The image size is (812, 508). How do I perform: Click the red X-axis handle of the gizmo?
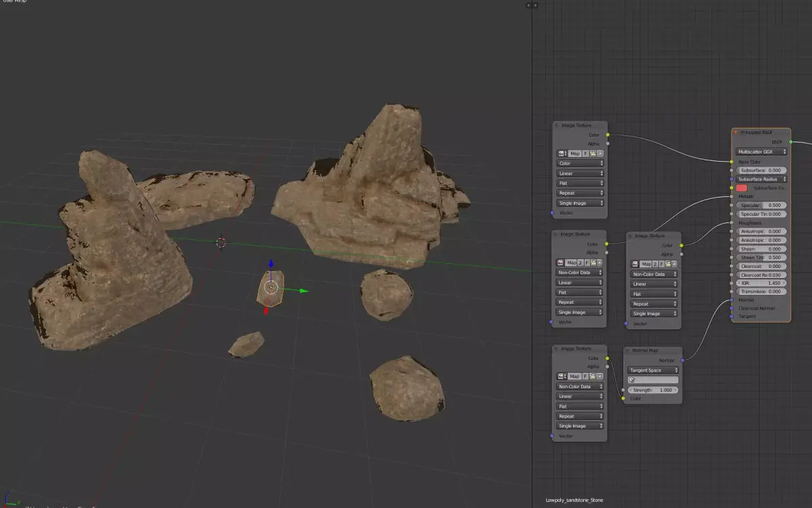click(266, 311)
